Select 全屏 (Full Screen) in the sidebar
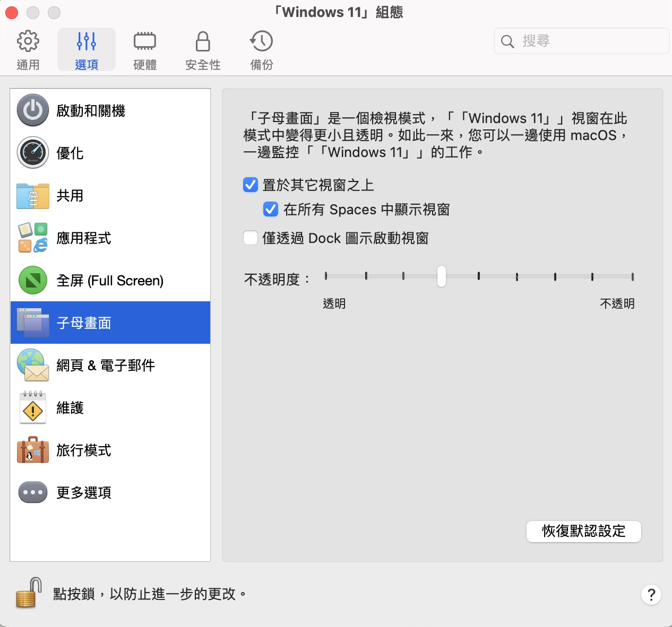The image size is (672, 627). [x=110, y=280]
